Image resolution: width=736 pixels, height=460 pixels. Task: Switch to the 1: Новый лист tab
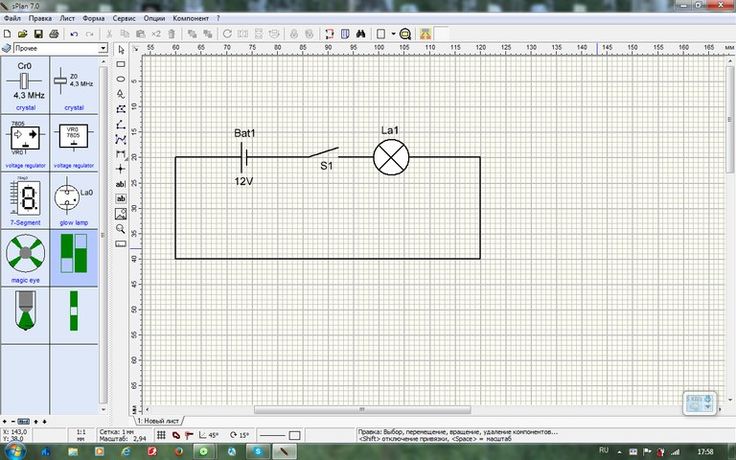[158, 421]
